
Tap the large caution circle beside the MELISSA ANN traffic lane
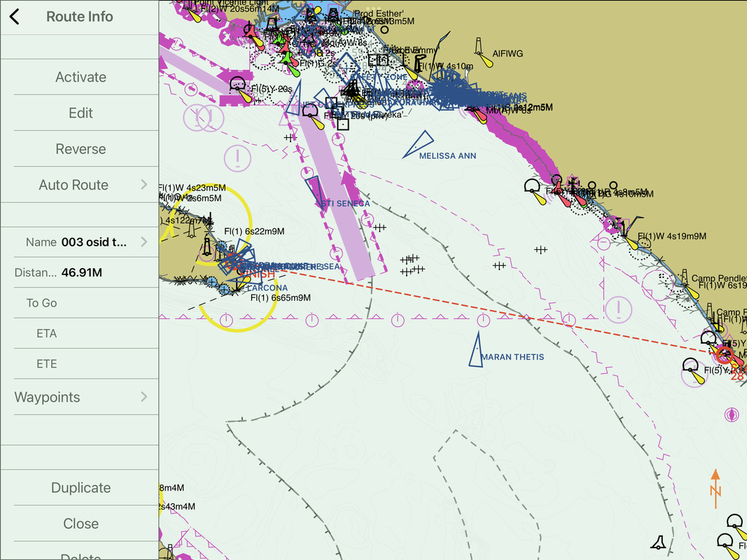tap(237, 158)
